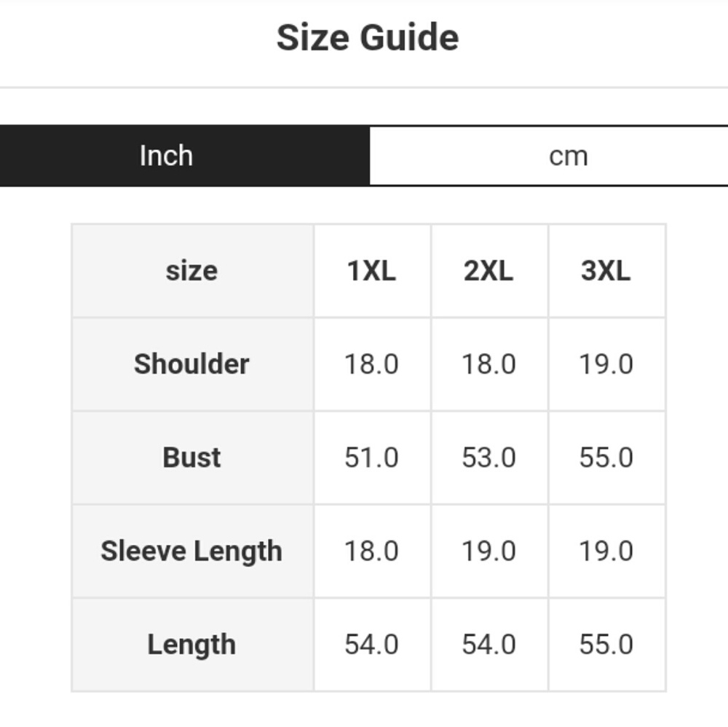Click the Size Guide heading
728x727 pixels.
[368, 38]
